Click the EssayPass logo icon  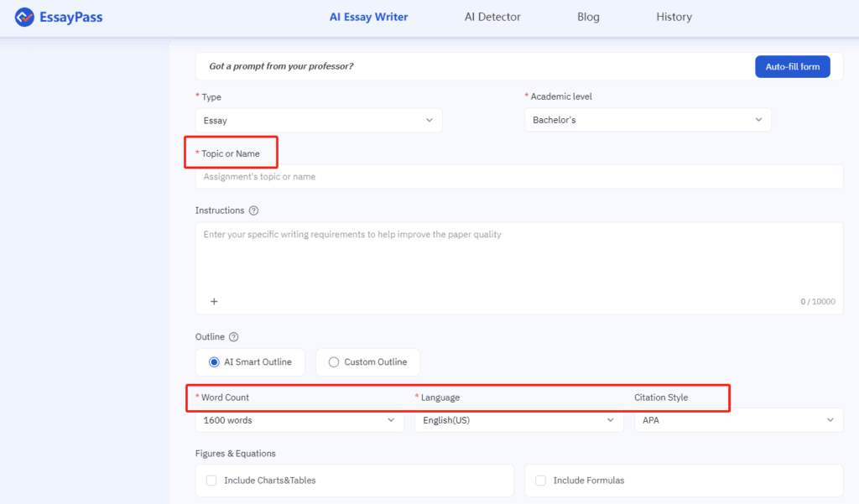[25, 17]
